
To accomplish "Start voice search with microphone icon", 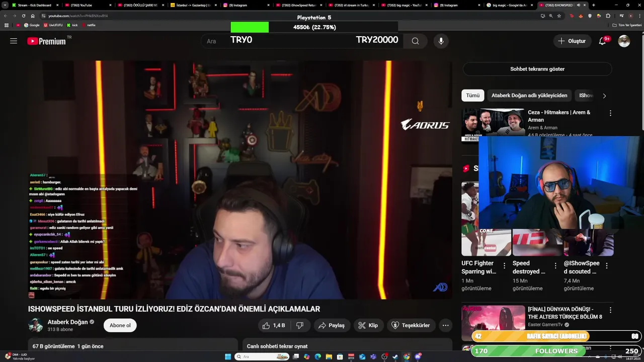I will [x=441, y=41].
